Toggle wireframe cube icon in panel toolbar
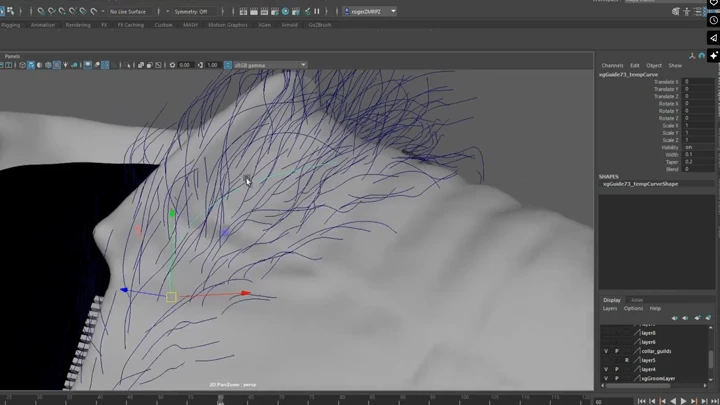720x405 pixels. click(x=22, y=65)
